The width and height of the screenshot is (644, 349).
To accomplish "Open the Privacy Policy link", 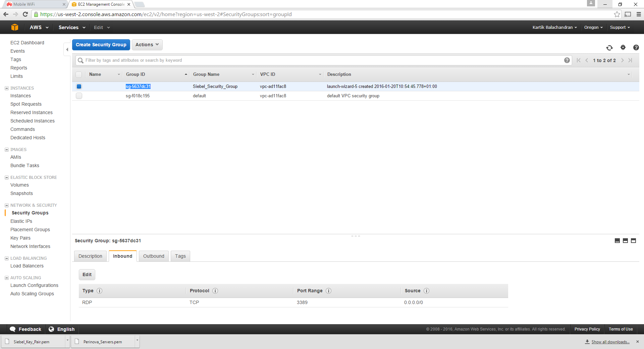I will point(587,329).
